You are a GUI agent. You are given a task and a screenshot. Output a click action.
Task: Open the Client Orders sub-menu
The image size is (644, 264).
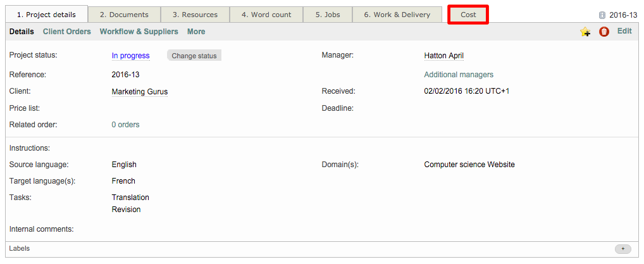click(67, 32)
